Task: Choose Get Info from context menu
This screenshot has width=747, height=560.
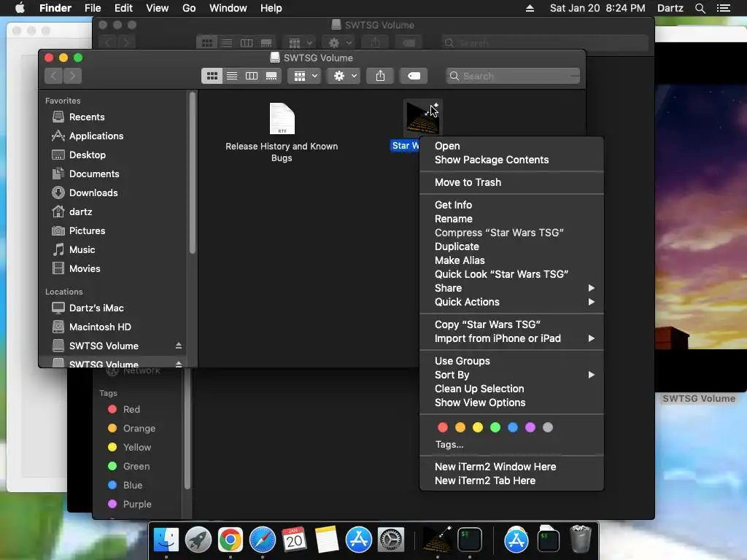Action: point(511,205)
